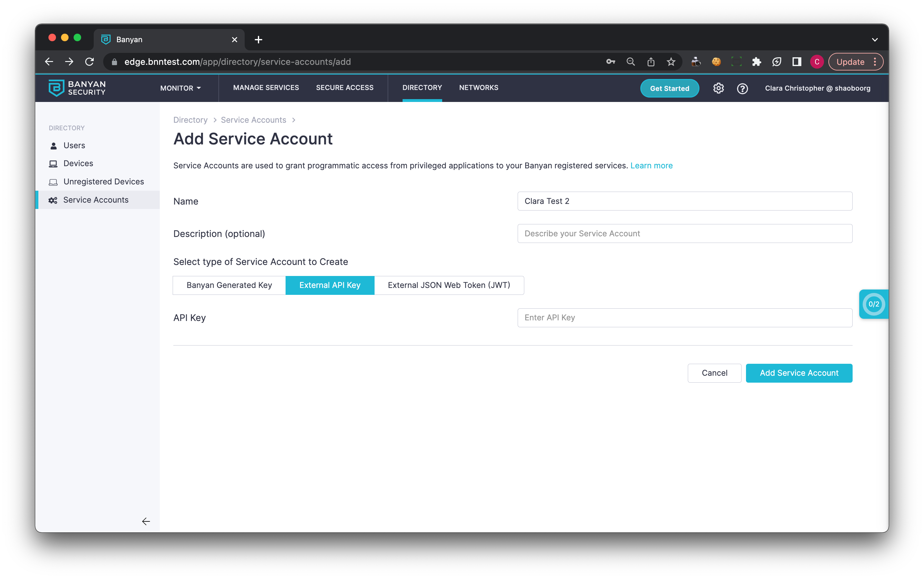Click the help question mark icon
924x579 pixels.
click(x=742, y=88)
